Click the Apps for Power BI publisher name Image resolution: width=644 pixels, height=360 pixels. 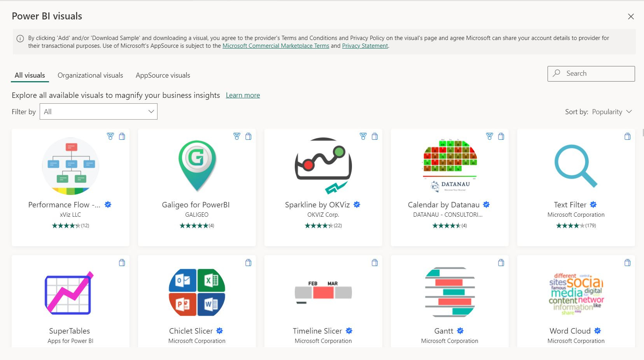[x=70, y=341]
